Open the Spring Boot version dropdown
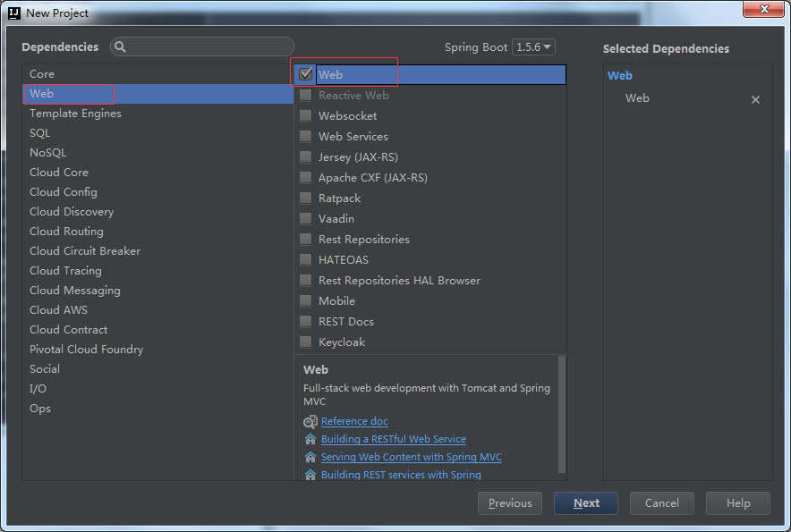The width and height of the screenshot is (791, 532). pyautogui.click(x=533, y=46)
